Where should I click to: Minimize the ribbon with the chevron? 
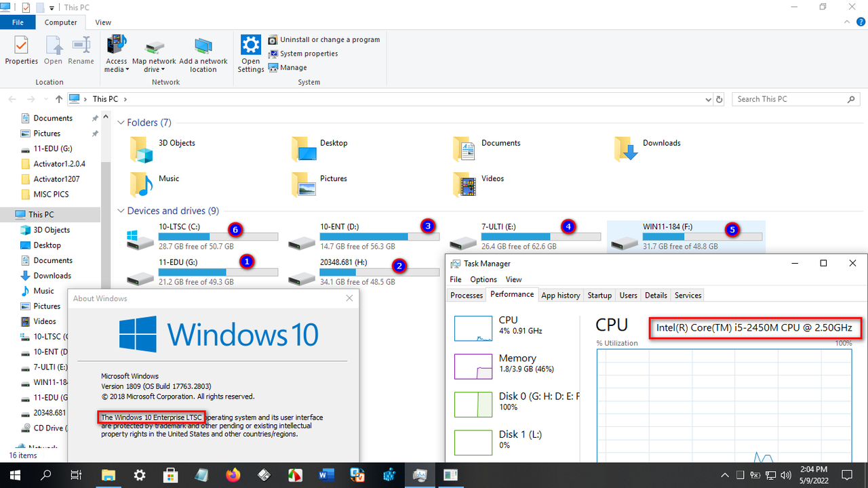click(846, 22)
